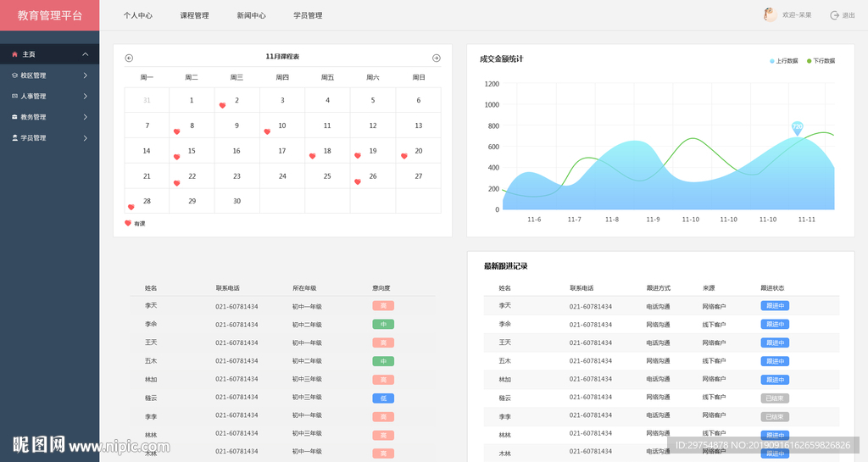
Task: Select calendar date 19 with heart marker
Action: tap(372, 151)
